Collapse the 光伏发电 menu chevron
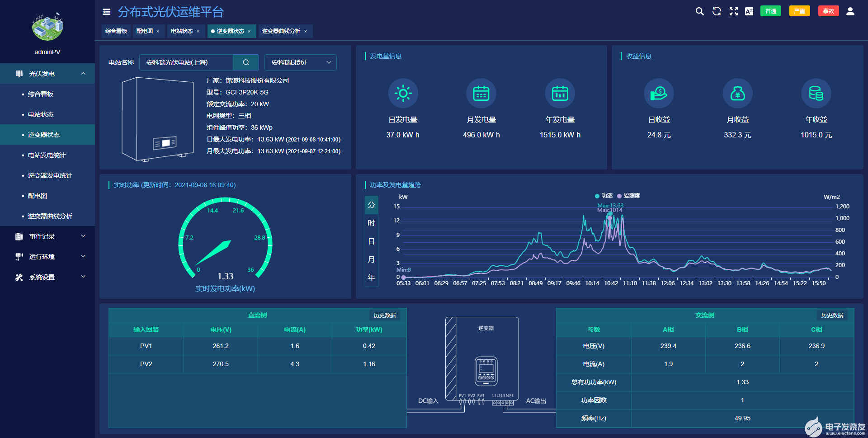The width and height of the screenshot is (868, 438). click(83, 74)
